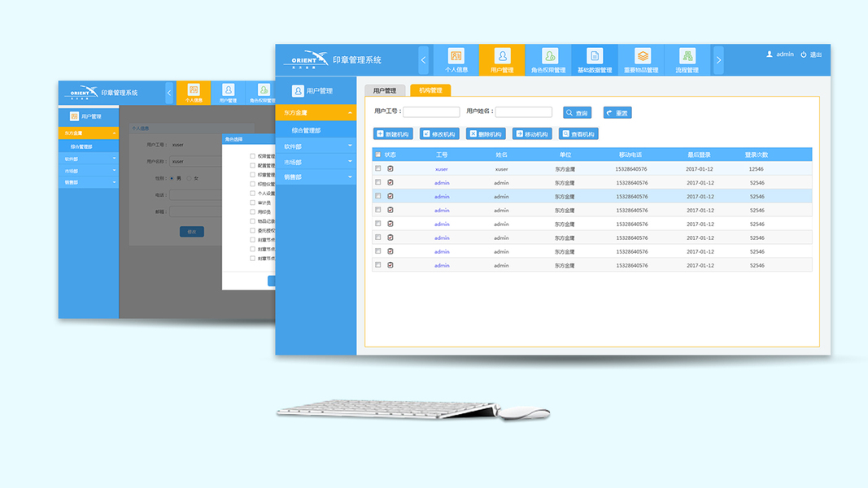Viewport: 868px width, 488px height.
Task: Click right chevron to see more modules
Action: (718, 60)
